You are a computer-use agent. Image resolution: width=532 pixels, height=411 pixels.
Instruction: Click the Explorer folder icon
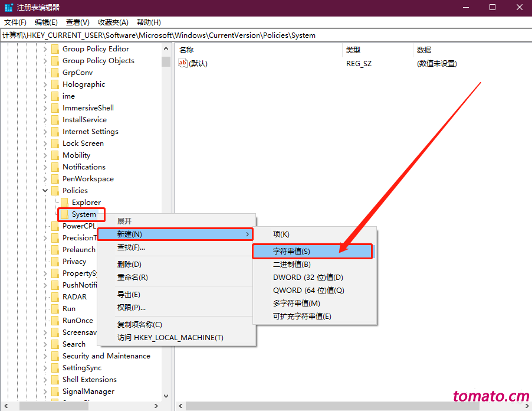[x=64, y=203]
